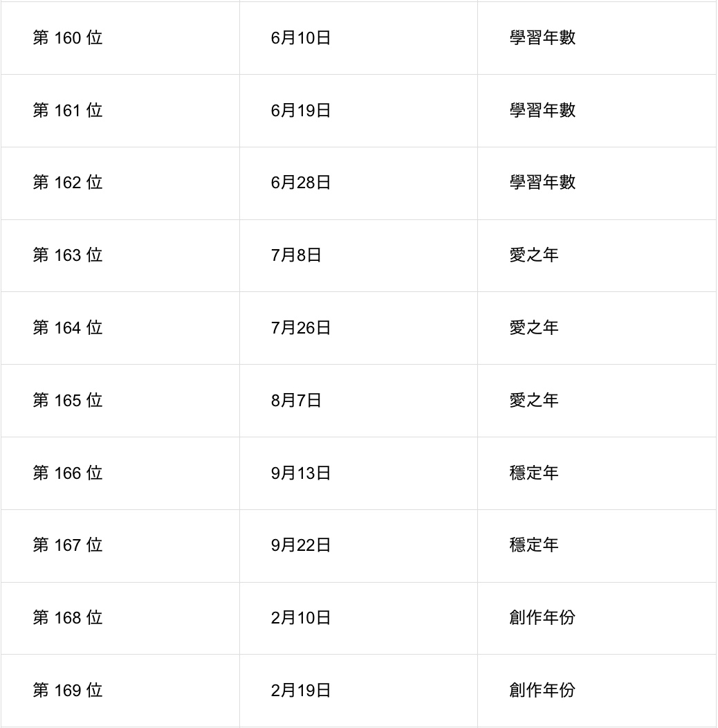Click 愛之年 in row 163
The image size is (718, 728).
point(533,255)
